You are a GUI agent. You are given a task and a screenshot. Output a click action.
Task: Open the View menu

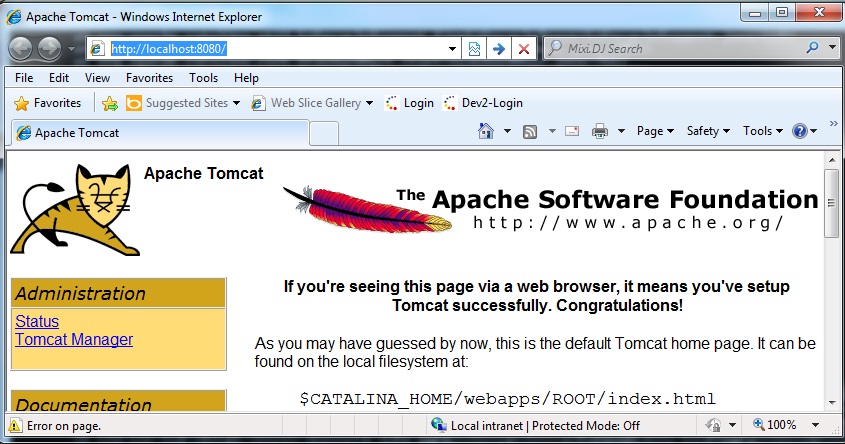click(x=97, y=78)
